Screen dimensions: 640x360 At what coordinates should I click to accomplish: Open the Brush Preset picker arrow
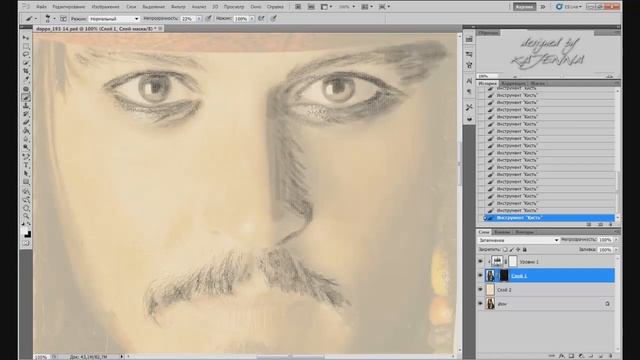coord(54,19)
